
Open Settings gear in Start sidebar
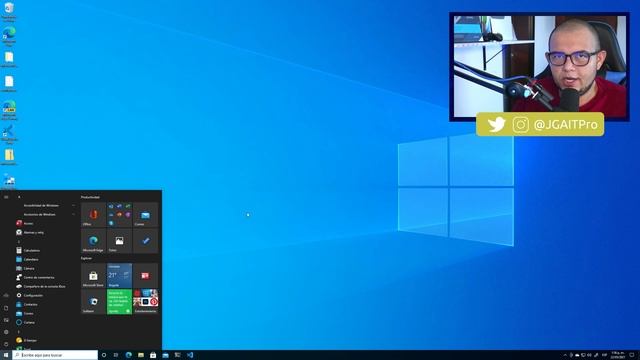[6, 332]
